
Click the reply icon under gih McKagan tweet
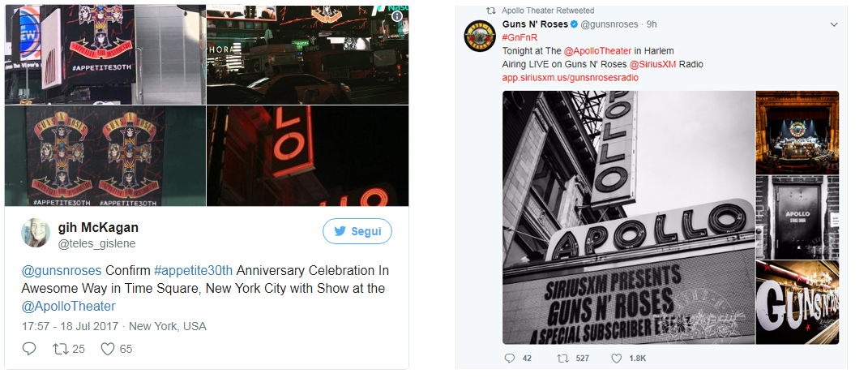(29, 349)
